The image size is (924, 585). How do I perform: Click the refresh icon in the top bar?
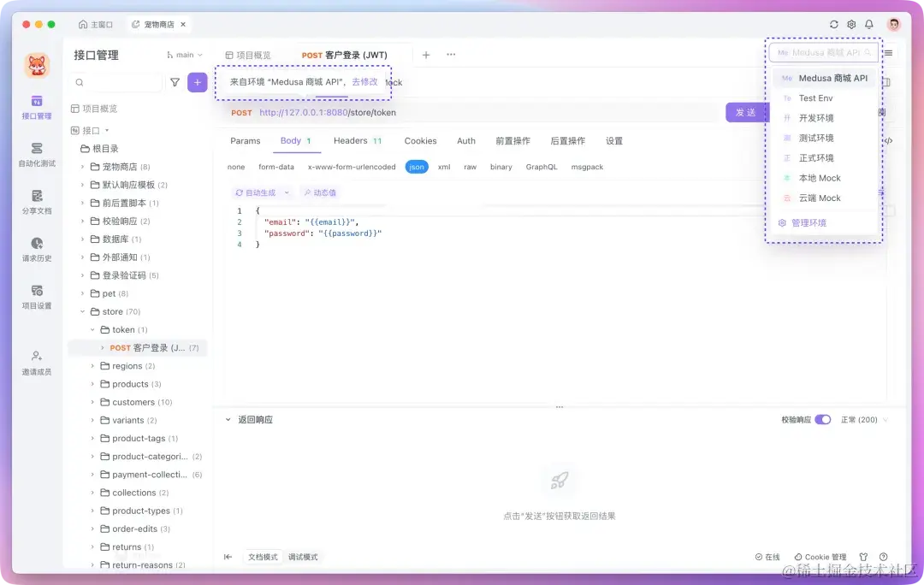[834, 24]
